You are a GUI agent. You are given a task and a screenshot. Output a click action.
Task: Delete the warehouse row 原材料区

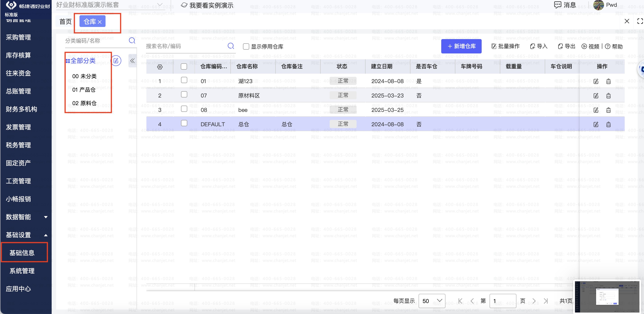coord(609,96)
